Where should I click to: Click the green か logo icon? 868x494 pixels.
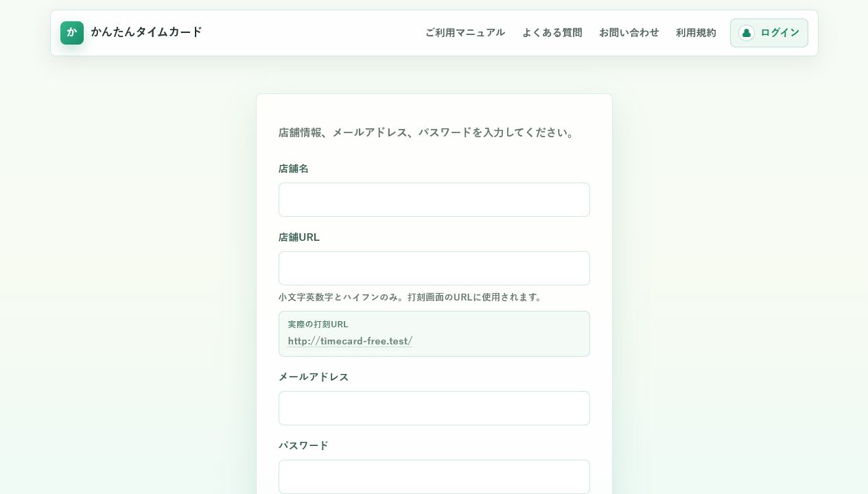tap(72, 33)
